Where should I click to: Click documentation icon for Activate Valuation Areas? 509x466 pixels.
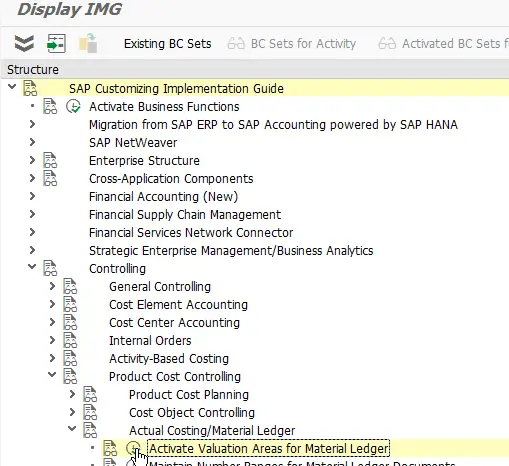coord(110,448)
